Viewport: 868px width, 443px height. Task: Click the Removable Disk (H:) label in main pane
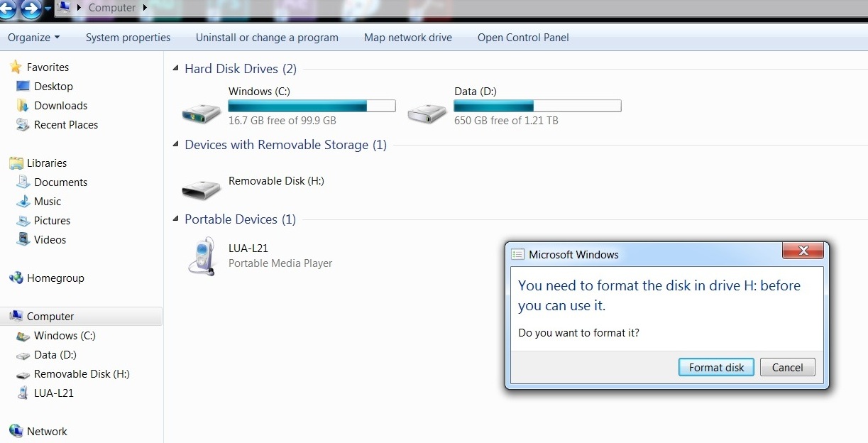pyautogui.click(x=276, y=181)
